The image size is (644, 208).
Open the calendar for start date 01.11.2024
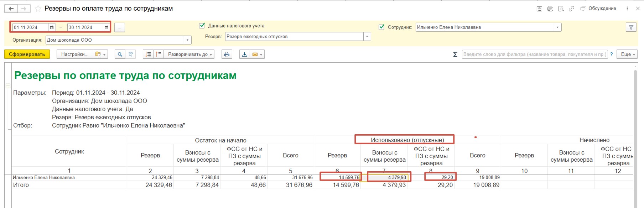pos(52,27)
